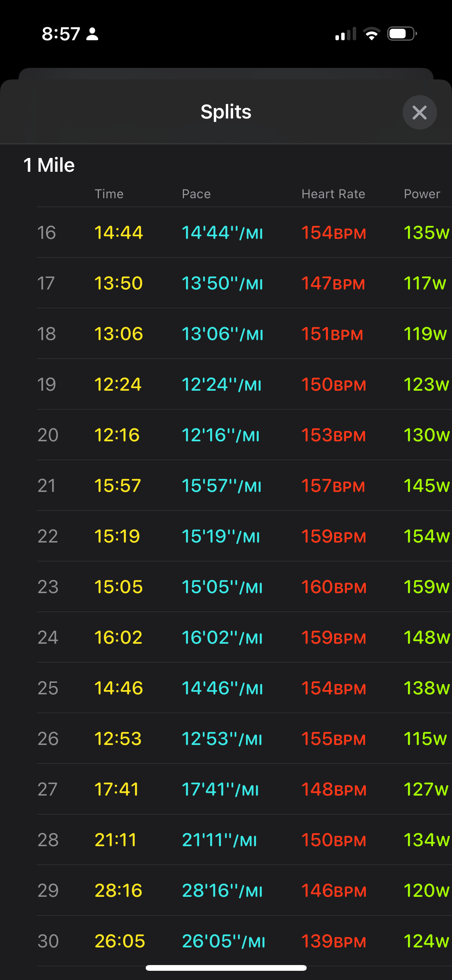Tap the Wi-Fi status icon
452x980 pixels.
[x=371, y=34]
